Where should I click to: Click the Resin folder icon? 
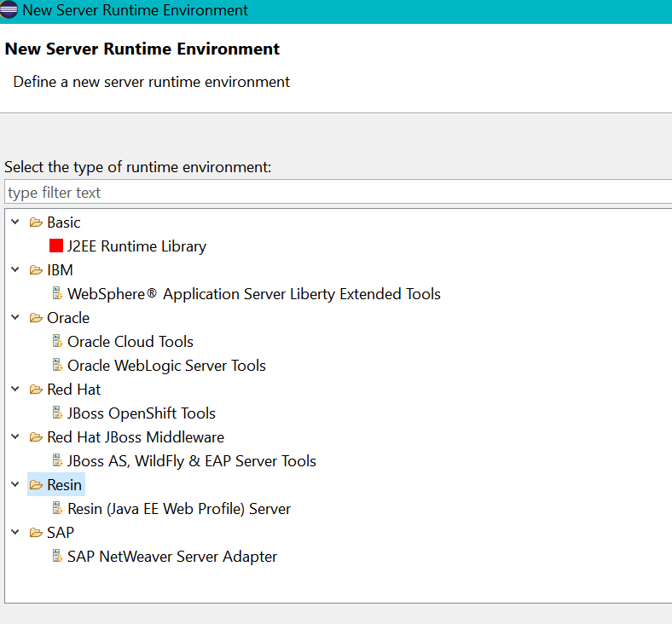36,485
